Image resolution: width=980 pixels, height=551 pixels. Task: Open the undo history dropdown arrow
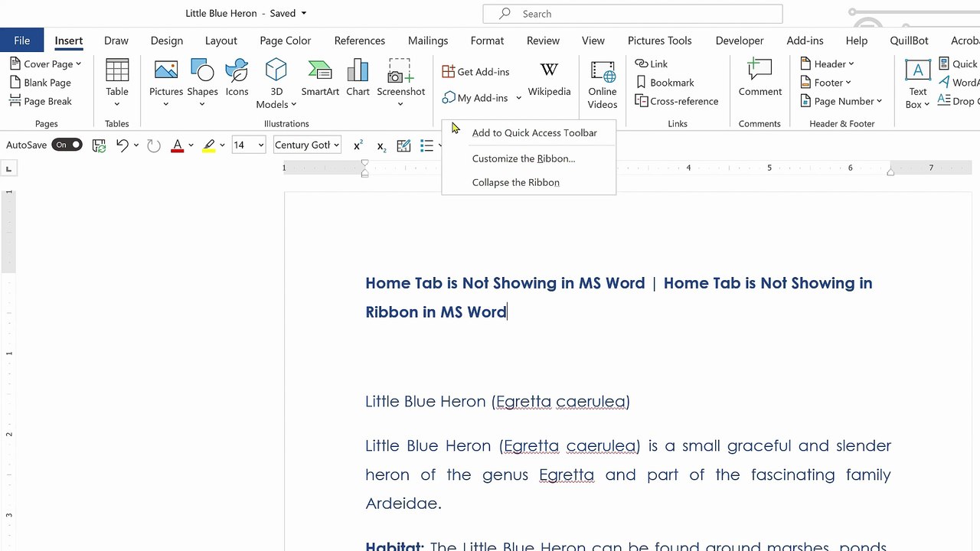(136, 145)
